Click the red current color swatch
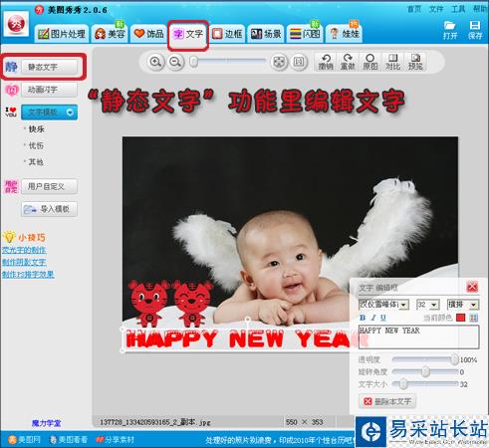The image size is (489, 448). click(x=460, y=318)
